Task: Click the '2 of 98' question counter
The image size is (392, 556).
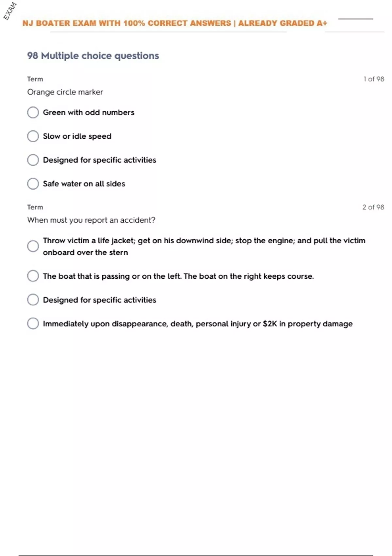Action: pyautogui.click(x=373, y=207)
